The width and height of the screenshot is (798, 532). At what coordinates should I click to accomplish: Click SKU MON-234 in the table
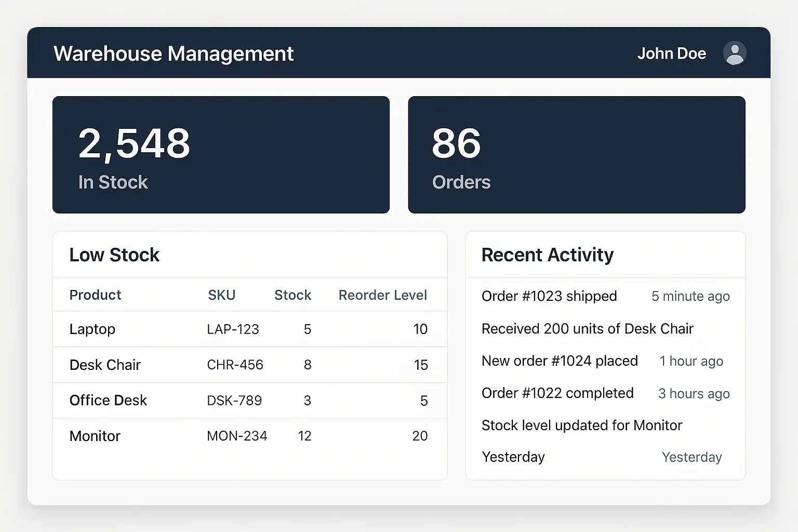(x=237, y=436)
